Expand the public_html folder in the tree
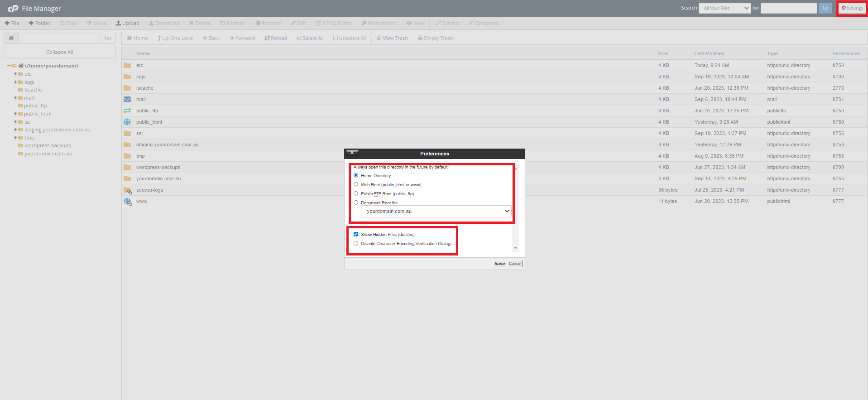868x400 pixels. tap(15, 114)
